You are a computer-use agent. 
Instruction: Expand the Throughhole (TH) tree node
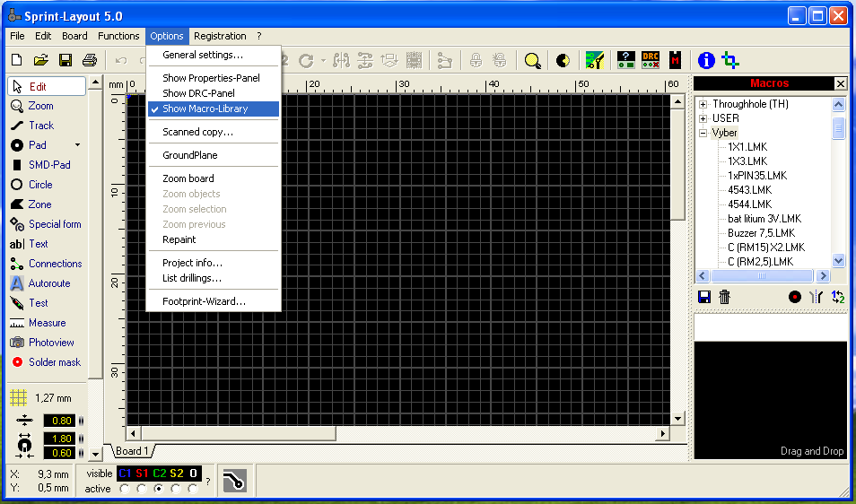(x=703, y=104)
